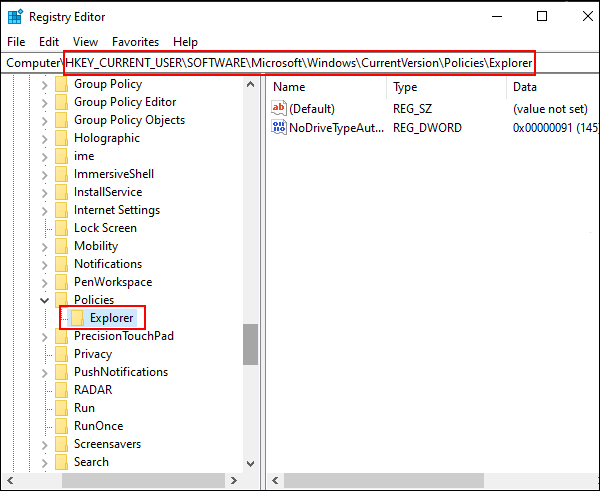This screenshot has height=491, width=600.
Task: Expand the Screensavers key
Action: coord(45,444)
